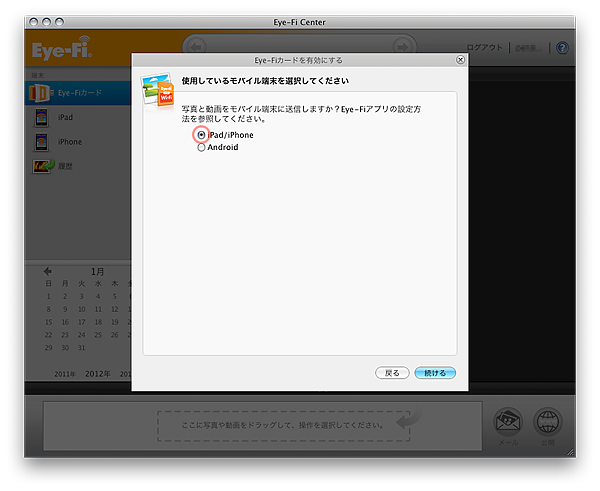Close the Eye-Fi card activation dialog
The height and width of the screenshot is (491, 600).
tap(460, 60)
